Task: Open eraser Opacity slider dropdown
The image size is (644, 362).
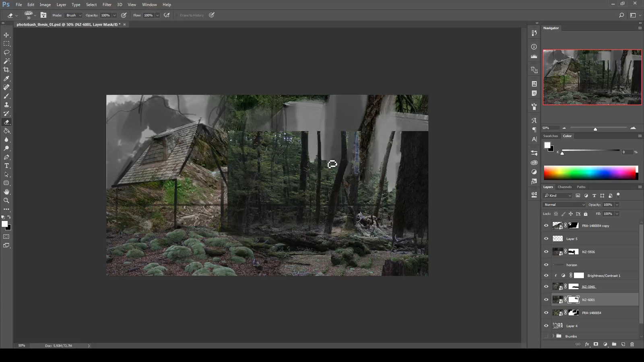Action: [114, 15]
